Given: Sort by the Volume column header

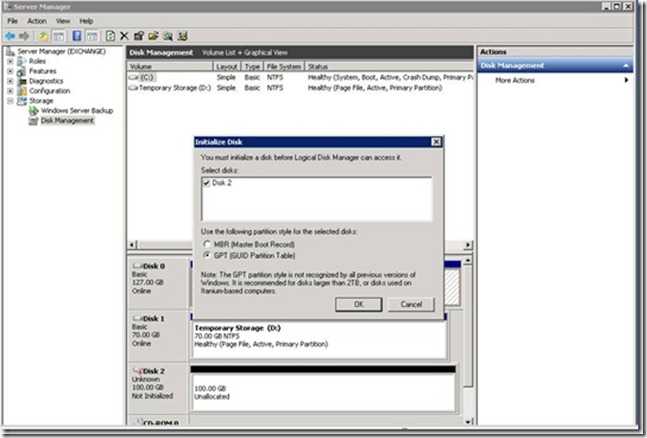Looking at the screenshot, I should click(x=170, y=66).
